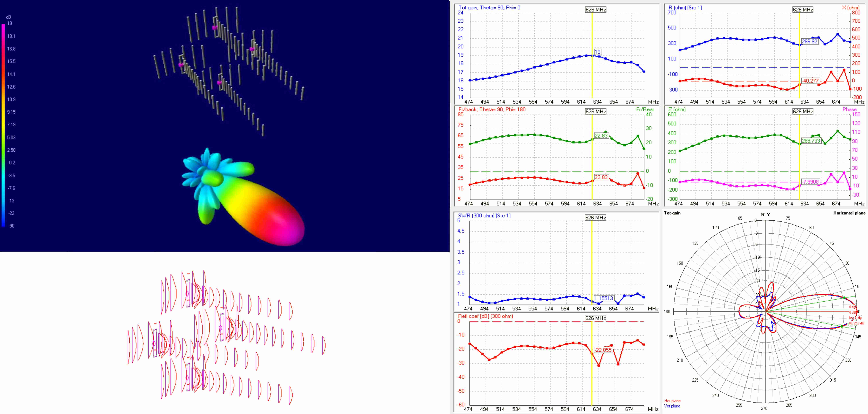This screenshot has height=414, width=868.
Task: Click the 'Tot-gain; Theta= 90; Phi= 0' title
Action: pos(489,7)
